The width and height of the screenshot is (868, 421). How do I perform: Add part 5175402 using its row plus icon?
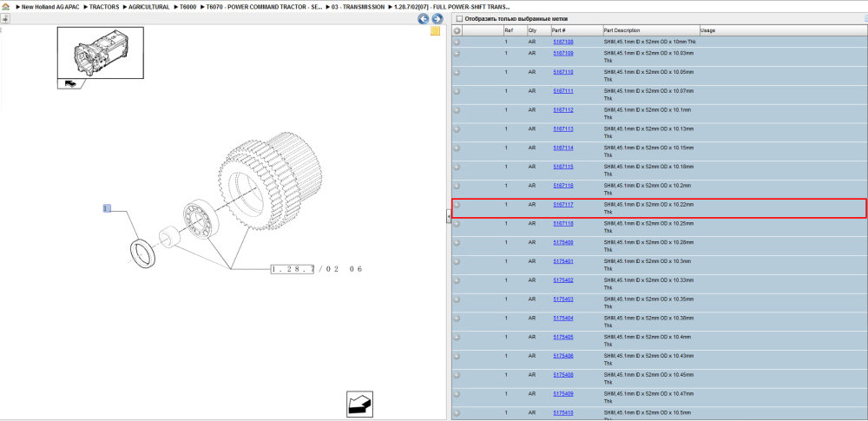click(457, 280)
